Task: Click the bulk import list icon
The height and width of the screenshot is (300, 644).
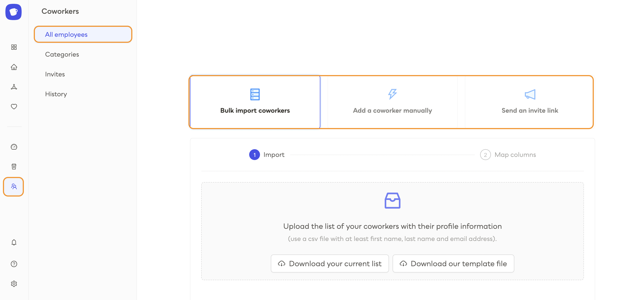Action: pyautogui.click(x=255, y=94)
